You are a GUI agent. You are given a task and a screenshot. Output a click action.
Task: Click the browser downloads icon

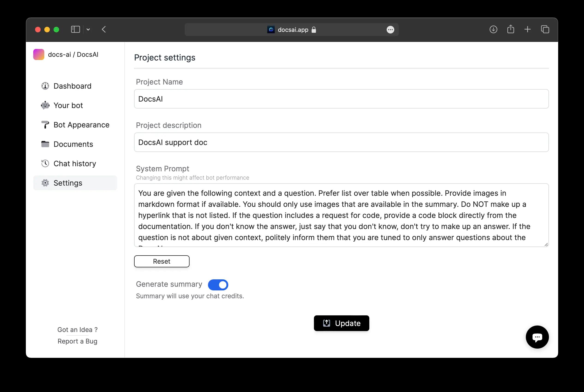pos(493,29)
